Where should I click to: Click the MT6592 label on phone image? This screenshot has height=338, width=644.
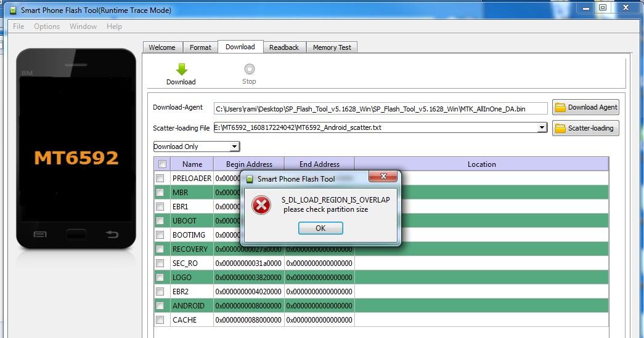coord(76,158)
